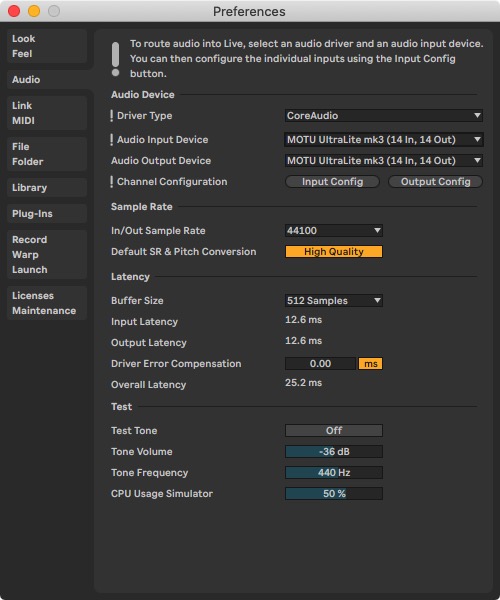
Task: Click the Default SR & Pitch Conversion label
Action: pos(184,251)
